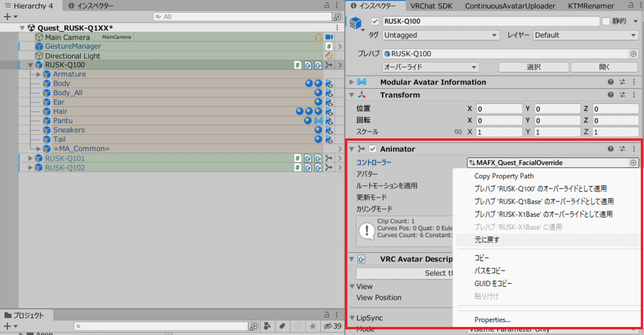
Task: Open the Animator component help icon
Action: pos(611,149)
